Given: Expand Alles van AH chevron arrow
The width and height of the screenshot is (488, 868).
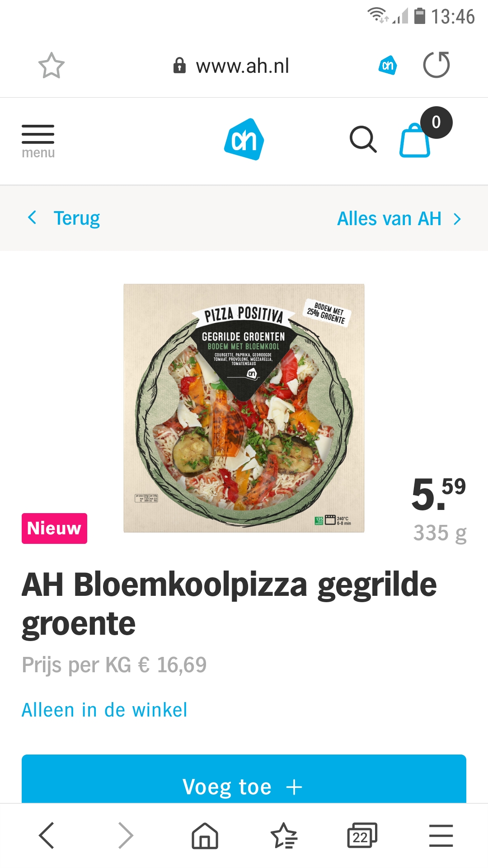Looking at the screenshot, I should pyautogui.click(x=458, y=219).
